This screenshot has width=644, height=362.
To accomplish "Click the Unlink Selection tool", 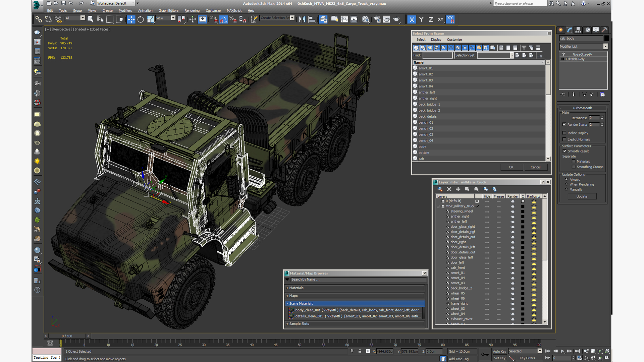I will 48,19.
